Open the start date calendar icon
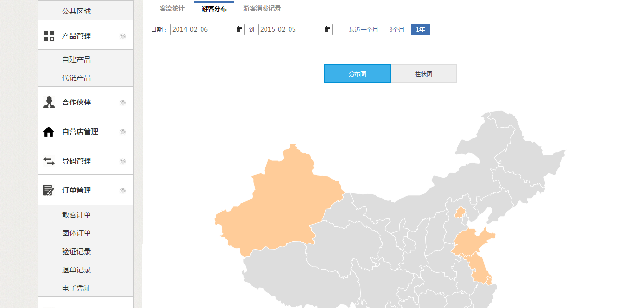This screenshot has width=644, height=308. 240,29
